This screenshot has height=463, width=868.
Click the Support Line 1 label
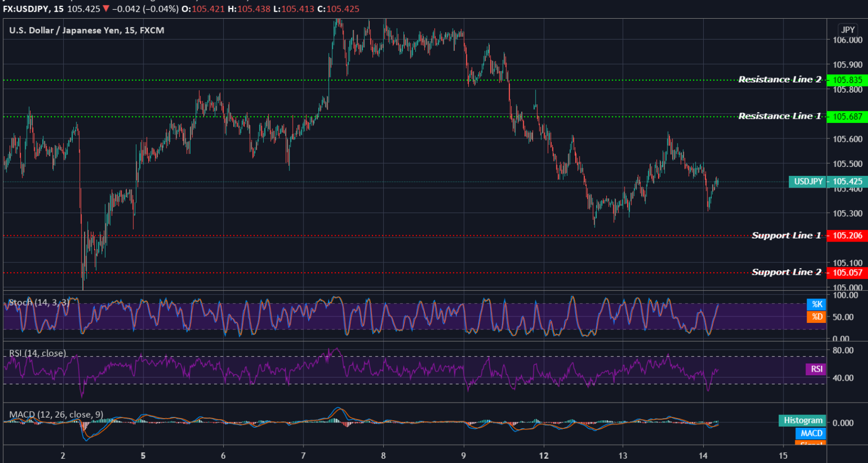[x=786, y=236]
